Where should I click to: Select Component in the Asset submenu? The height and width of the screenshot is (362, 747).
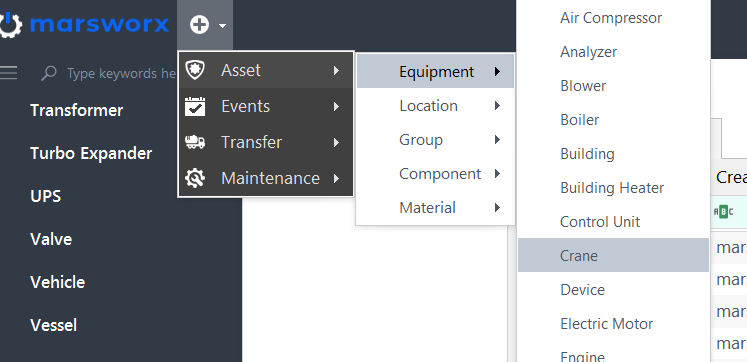[435, 174]
